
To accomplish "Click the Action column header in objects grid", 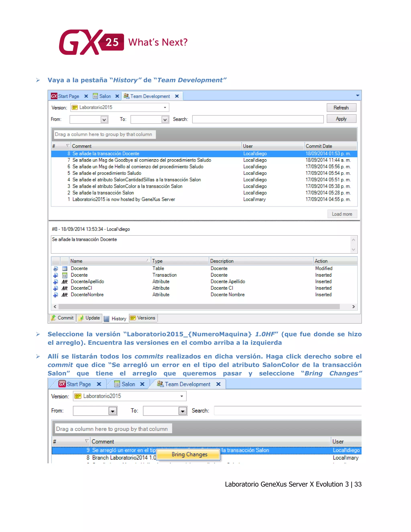I will pyautogui.click(x=335, y=261).
